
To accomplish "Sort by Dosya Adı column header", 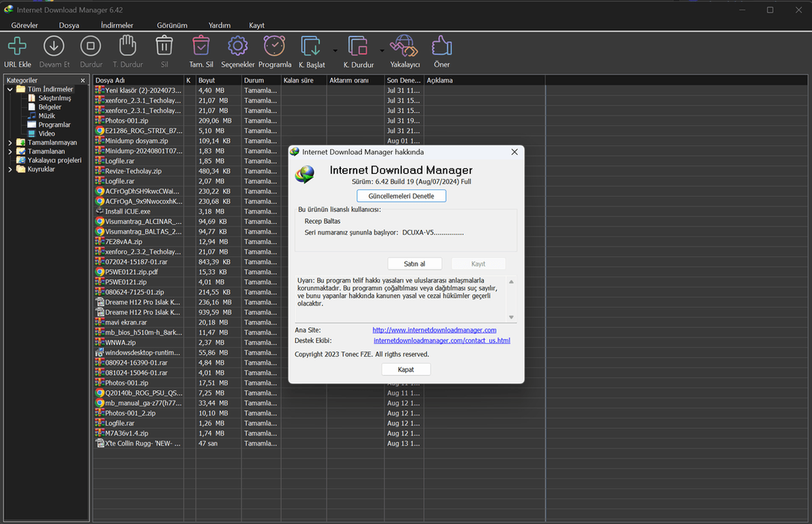I will tap(139, 80).
